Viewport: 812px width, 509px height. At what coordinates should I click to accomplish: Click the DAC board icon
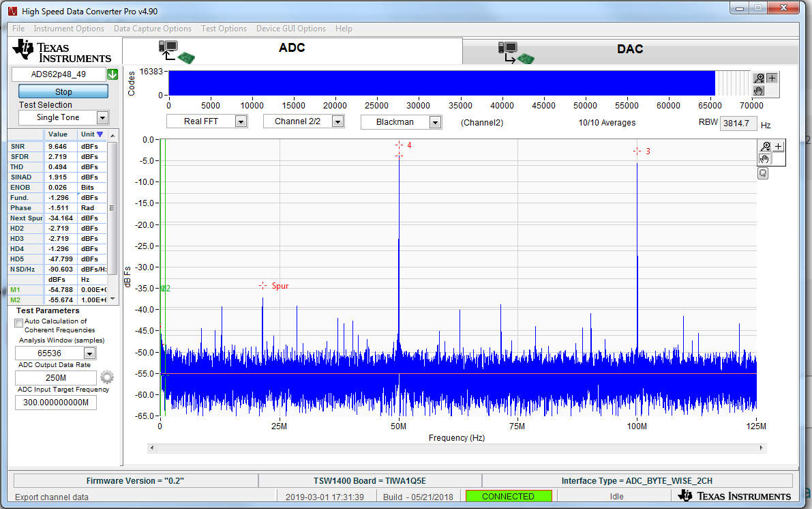[x=516, y=53]
